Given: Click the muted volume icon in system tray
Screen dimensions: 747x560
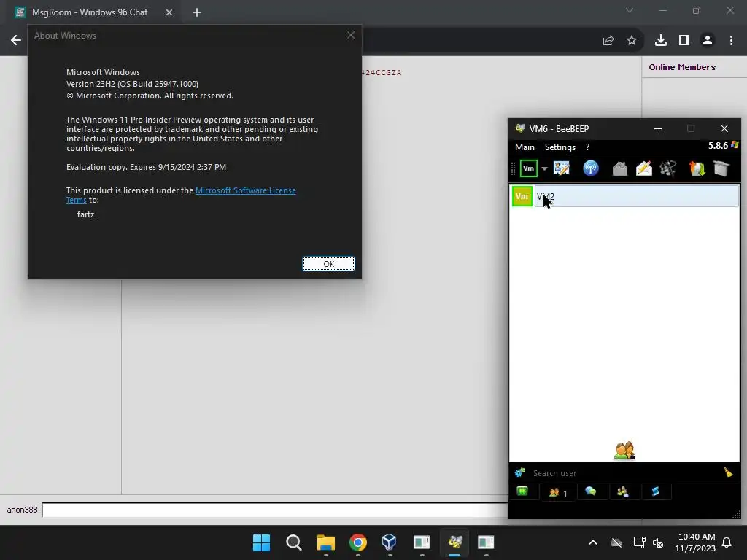Looking at the screenshot, I should coord(659,542).
